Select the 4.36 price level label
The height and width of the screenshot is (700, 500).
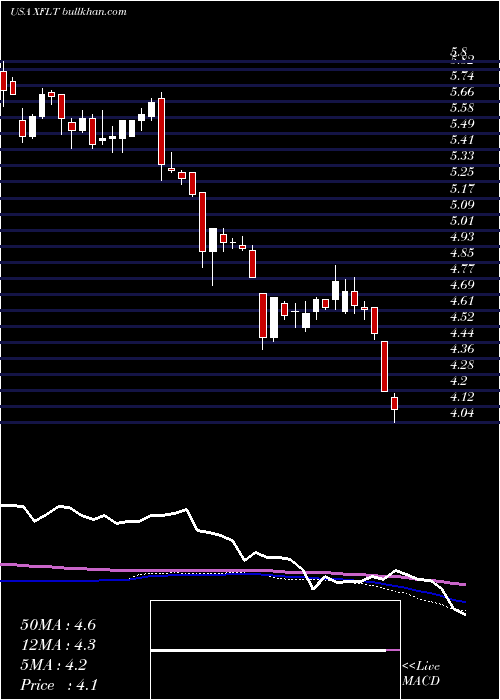462,349
